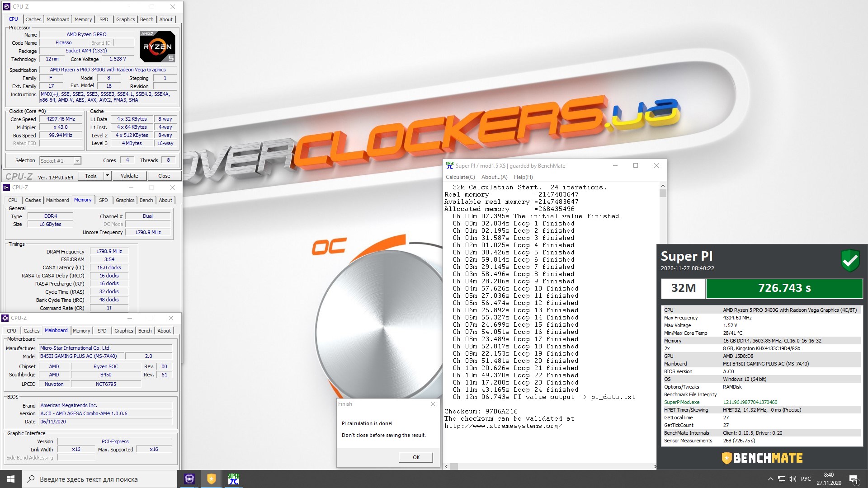
Task: Click the Checksum: 97B6A216 line in Super PI
Action: 481,411
